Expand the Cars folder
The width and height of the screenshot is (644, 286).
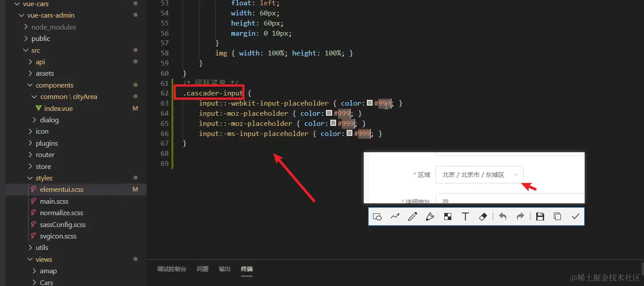click(35, 282)
